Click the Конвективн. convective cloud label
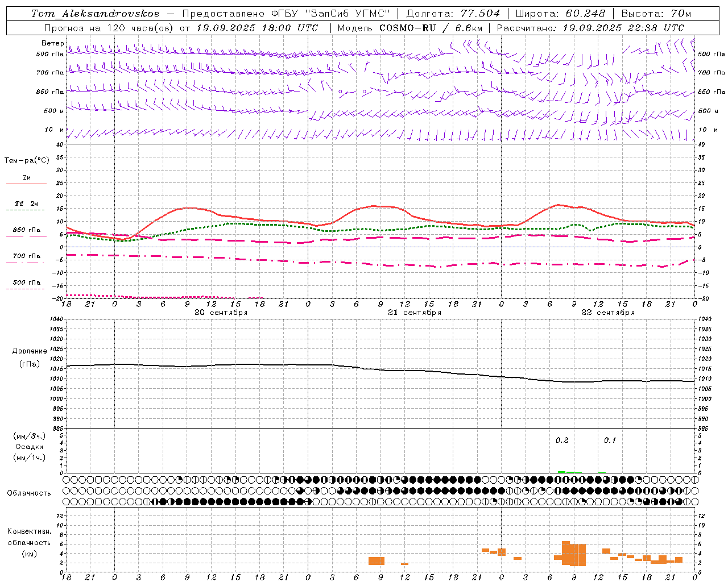The width and height of the screenshot is (728, 582). pos(29,531)
